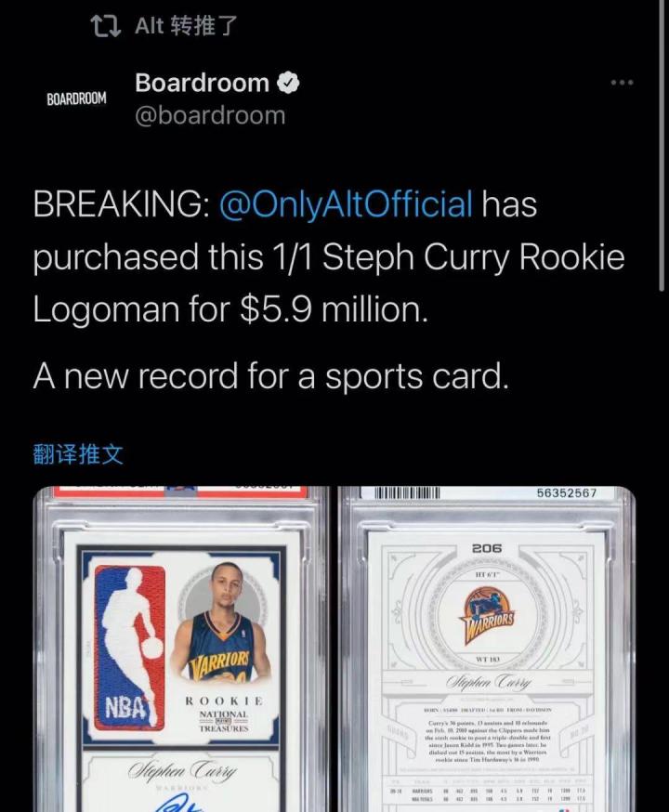This screenshot has height=812, width=669.
Task: Click the verified badge next to Boardroom
Action: [288, 83]
